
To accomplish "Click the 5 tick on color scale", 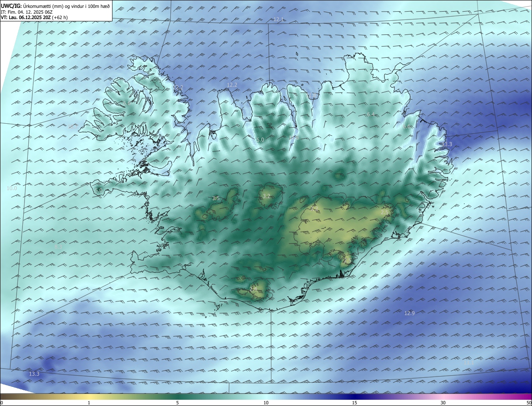I will [x=177, y=403].
